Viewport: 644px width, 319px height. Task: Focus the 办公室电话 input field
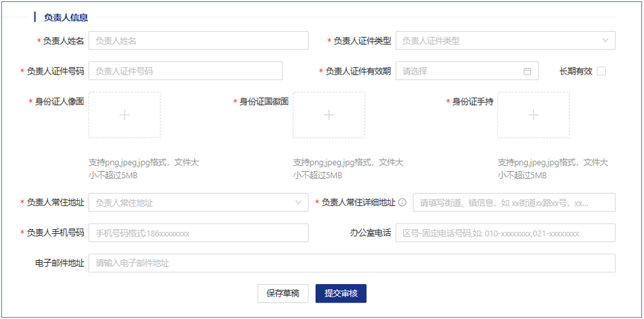[x=505, y=233]
